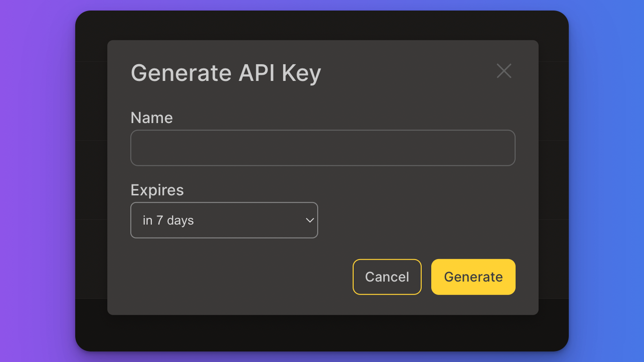The width and height of the screenshot is (644, 362).
Task: Click the Generate API Key dialog title
Action: click(x=226, y=73)
